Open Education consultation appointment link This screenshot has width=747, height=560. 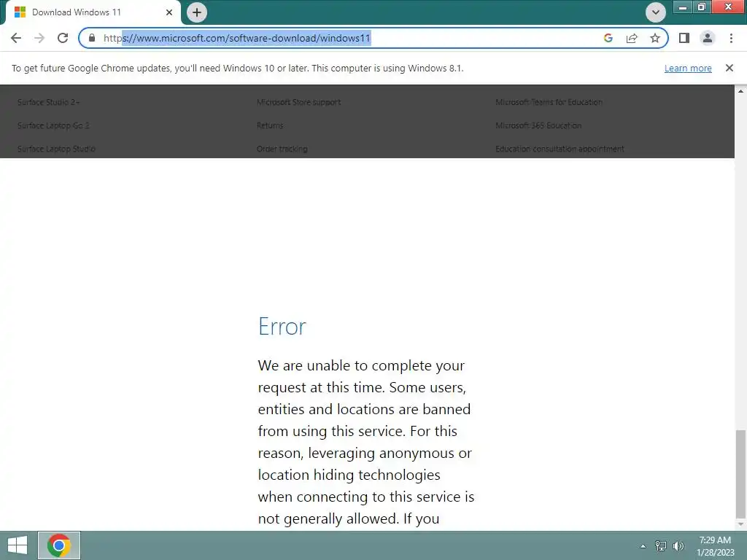560,149
